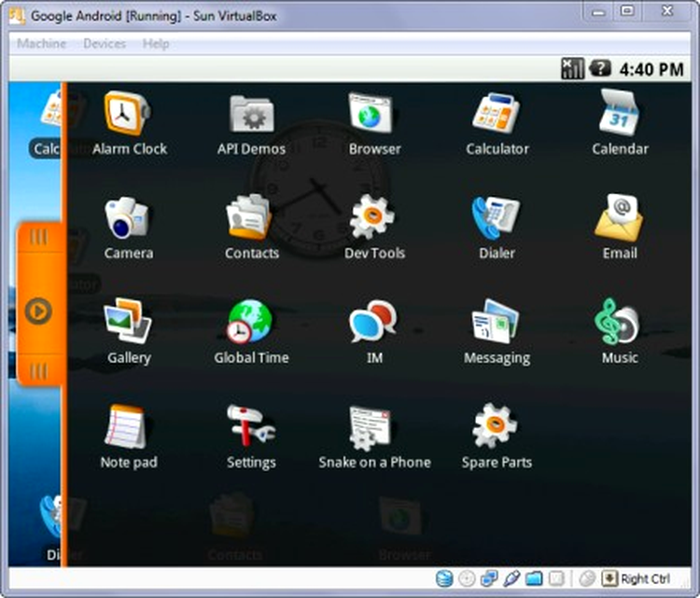Click the unknown battery status icon
Viewport: 700px width, 598px height.
[600, 69]
